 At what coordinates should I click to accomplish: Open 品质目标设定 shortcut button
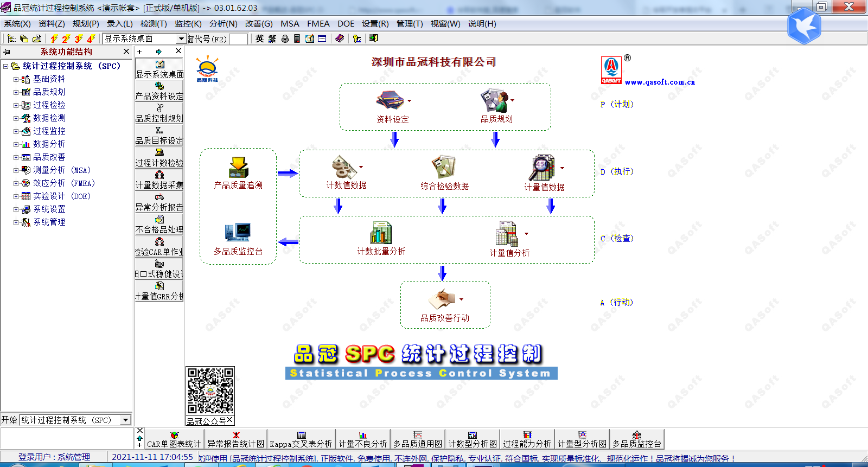pos(159,135)
